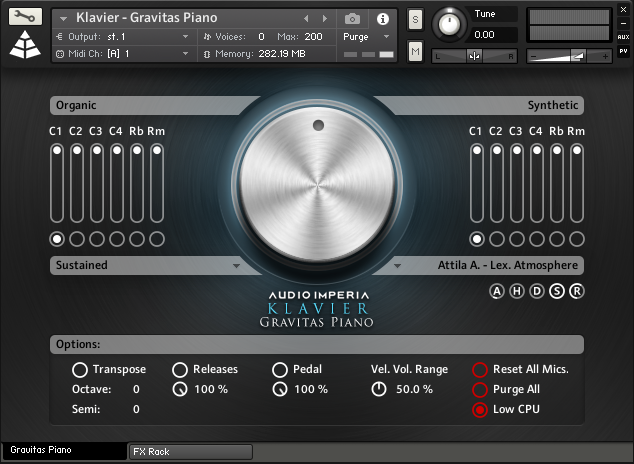Adjust the Pedal volume knob
This screenshot has width=634, height=464.
click(x=280, y=389)
